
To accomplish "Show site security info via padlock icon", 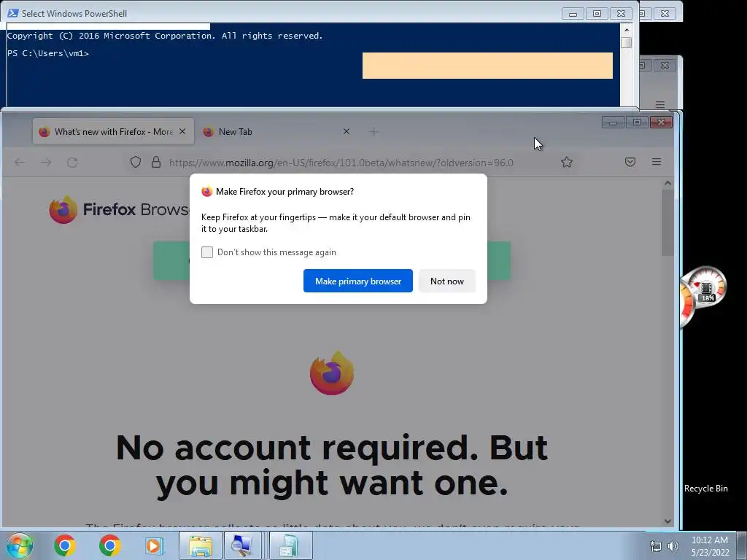I will point(156,162).
